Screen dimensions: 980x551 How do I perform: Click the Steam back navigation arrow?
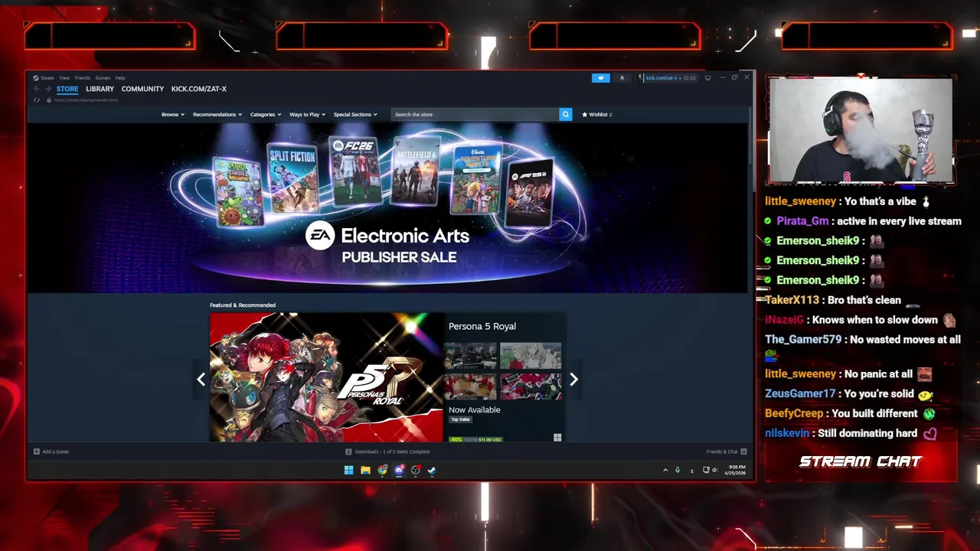[36, 89]
